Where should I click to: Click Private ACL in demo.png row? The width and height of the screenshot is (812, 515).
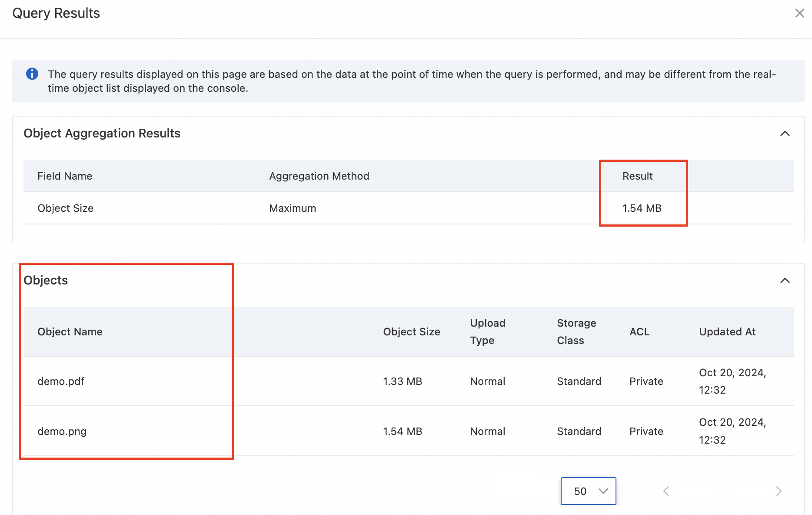(646, 431)
